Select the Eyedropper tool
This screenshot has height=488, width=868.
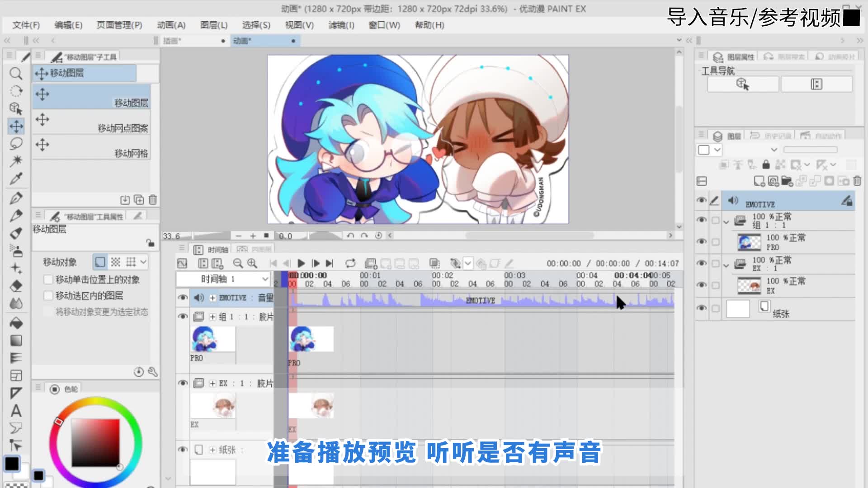pyautogui.click(x=16, y=179)
